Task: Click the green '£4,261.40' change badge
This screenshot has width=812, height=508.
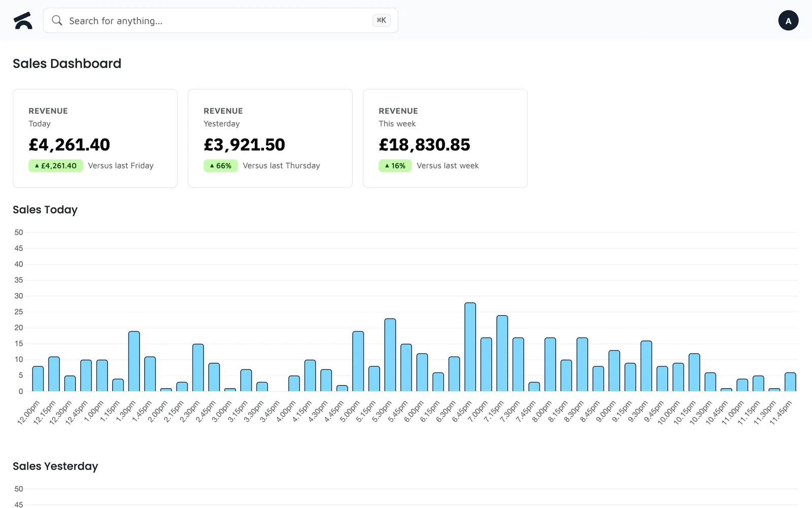Action: coord(56,166)
